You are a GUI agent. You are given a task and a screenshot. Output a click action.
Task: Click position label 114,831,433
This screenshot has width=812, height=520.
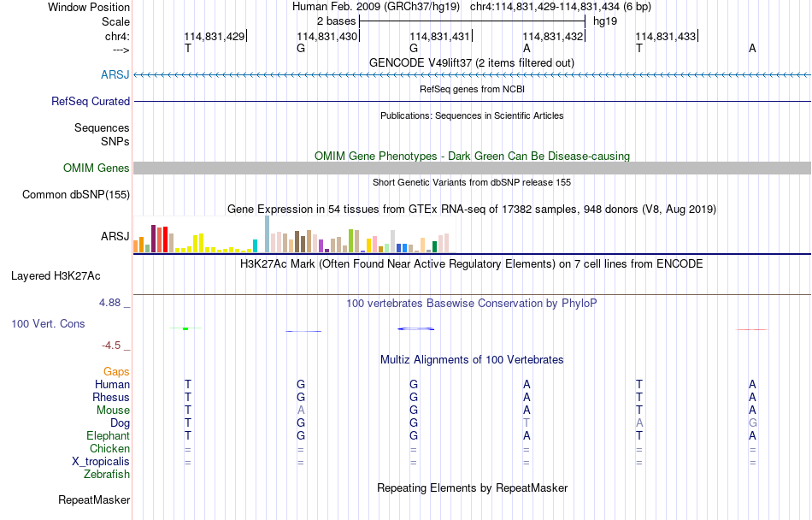[x=666, y=37]
